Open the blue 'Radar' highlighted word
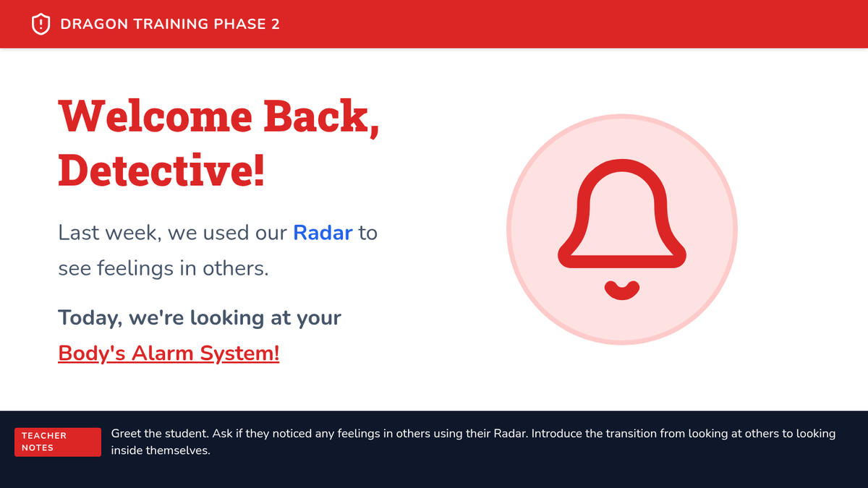 pos(323,233)
